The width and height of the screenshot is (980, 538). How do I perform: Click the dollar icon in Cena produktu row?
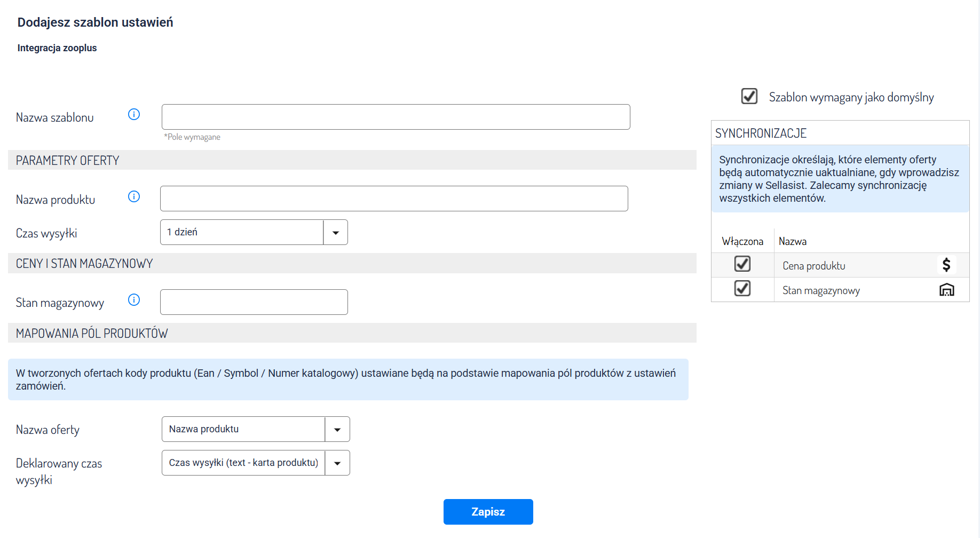tap(946, 265)
